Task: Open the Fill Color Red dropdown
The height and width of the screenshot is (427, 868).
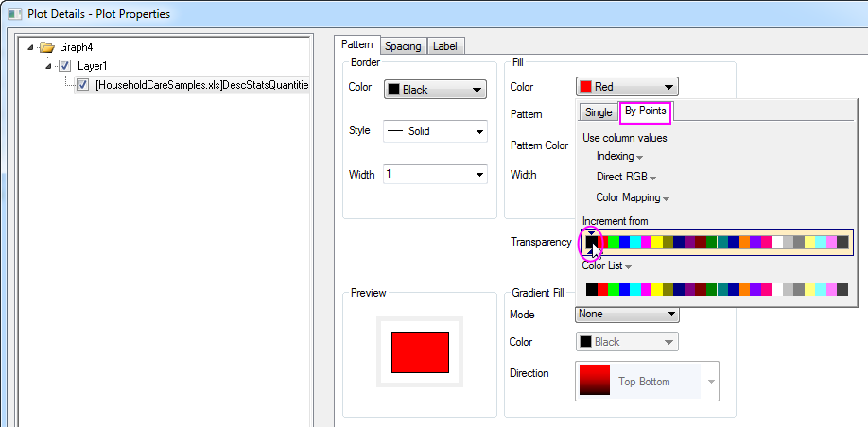Action: pyautogui.click(x=627, y=87)
